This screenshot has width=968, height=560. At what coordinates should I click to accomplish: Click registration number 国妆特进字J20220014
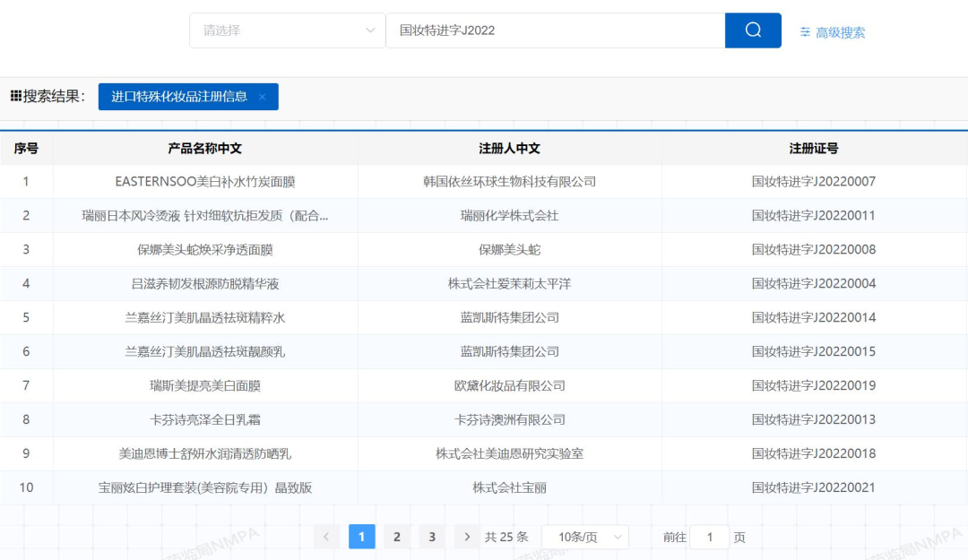[814, 317]
